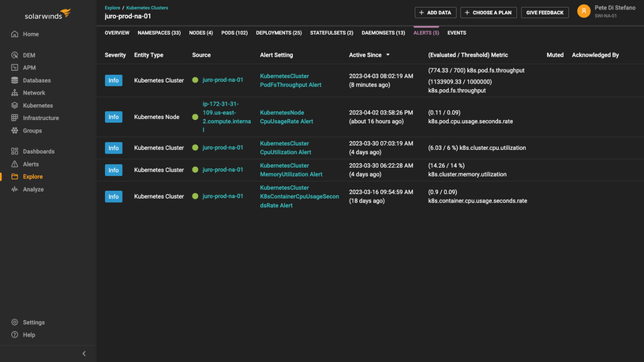Collapse the sidebar with the chevron
This screenshot has height=362, width=644.
point(84,353)
